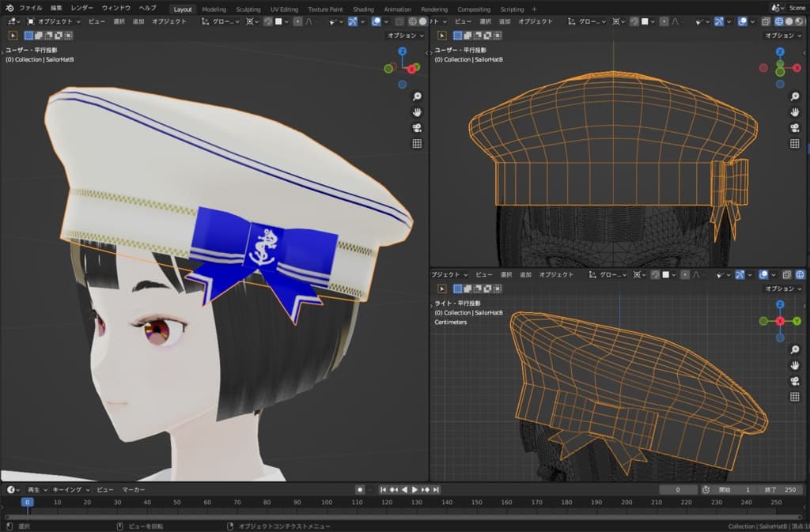Open the ファイル menu
Screen dimensions: 810x532
point(31,8)
